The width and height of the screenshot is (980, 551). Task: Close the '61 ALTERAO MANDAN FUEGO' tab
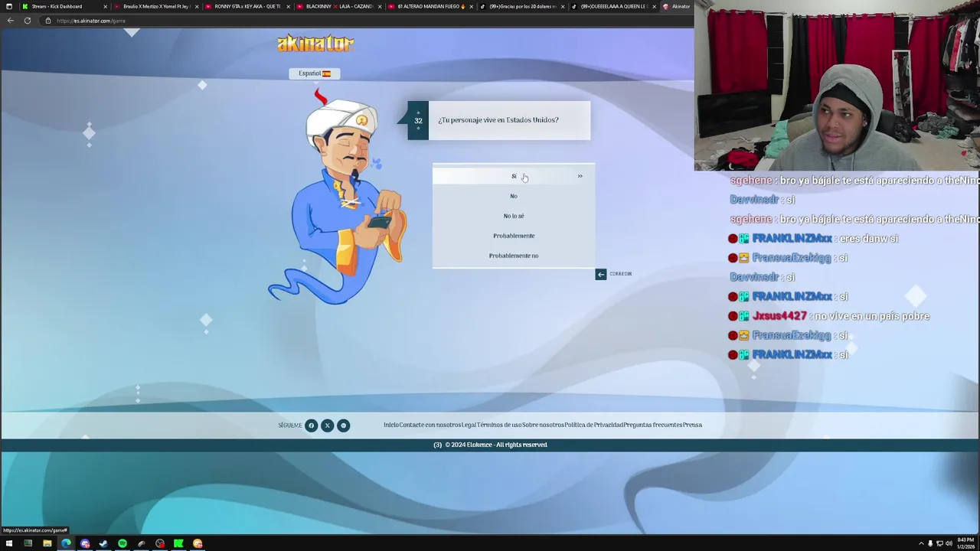click(x=471, y=6)
